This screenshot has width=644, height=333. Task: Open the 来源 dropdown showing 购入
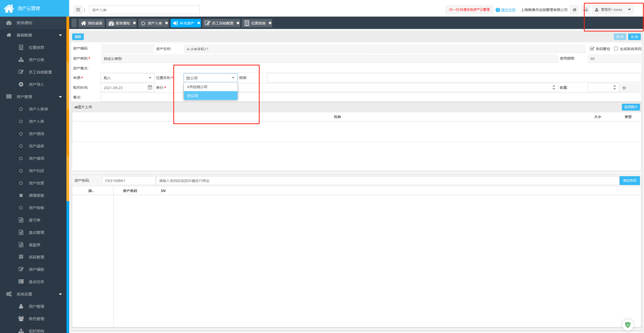pos(128,78)
